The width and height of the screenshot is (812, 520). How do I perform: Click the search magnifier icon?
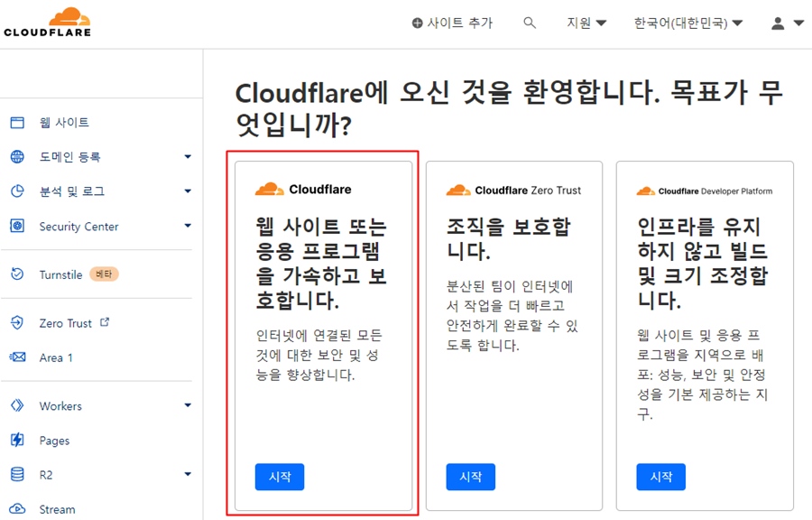click(x=530, y=23)
